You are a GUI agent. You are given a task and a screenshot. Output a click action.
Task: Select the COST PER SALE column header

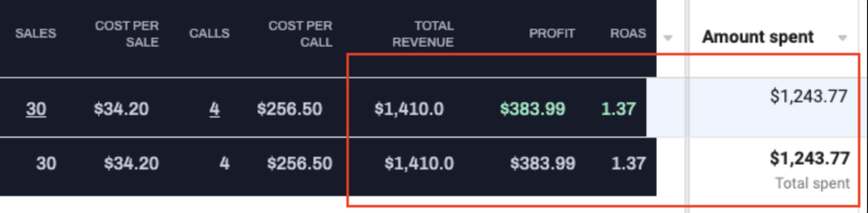click(x=127, y=34)
